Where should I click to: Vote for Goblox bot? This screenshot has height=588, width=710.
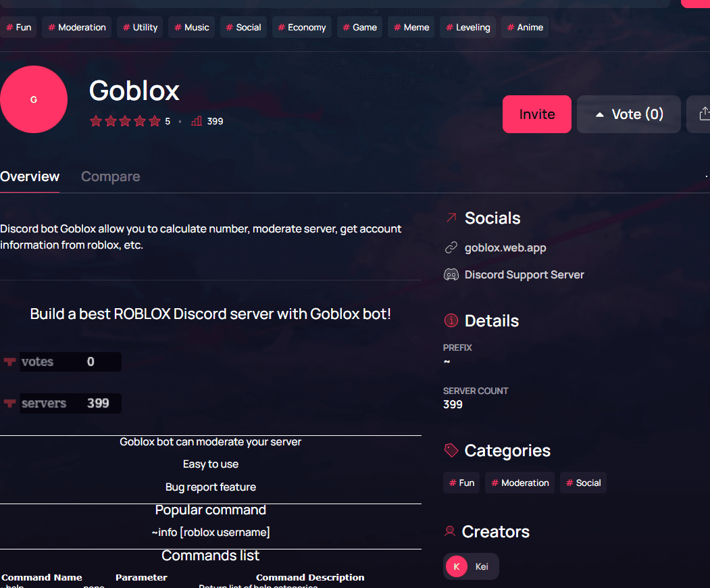[x=628, y=114]
